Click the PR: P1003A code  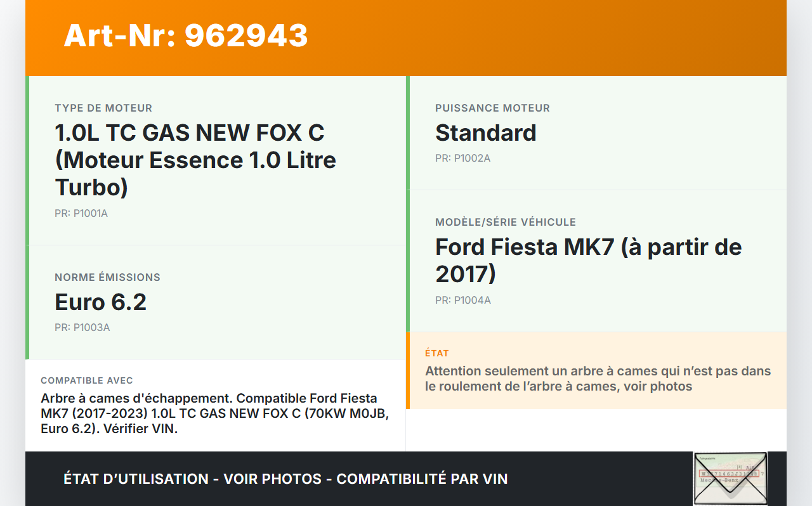[x=82, y=328]
